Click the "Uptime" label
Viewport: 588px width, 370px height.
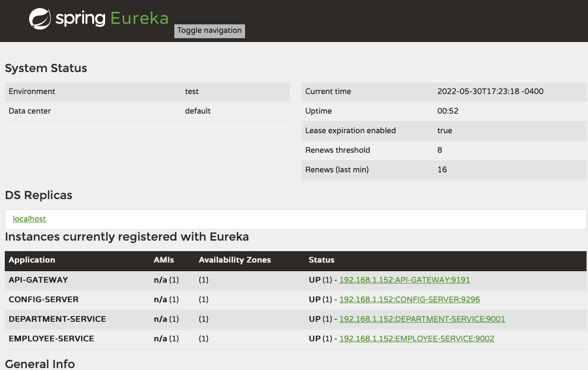[x=319, y=111]
